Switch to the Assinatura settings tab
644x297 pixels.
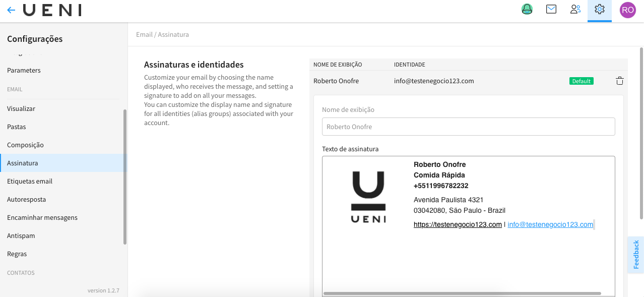[22, 163]
